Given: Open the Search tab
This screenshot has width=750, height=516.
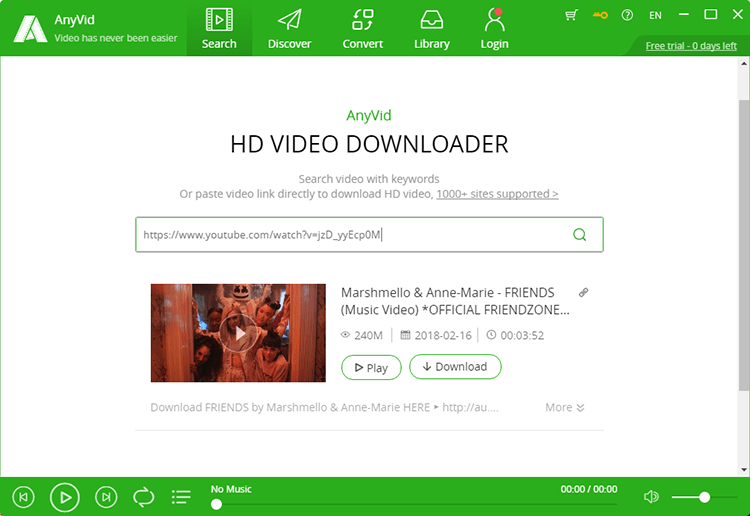Looking at the screenshot, I should 219,28.
